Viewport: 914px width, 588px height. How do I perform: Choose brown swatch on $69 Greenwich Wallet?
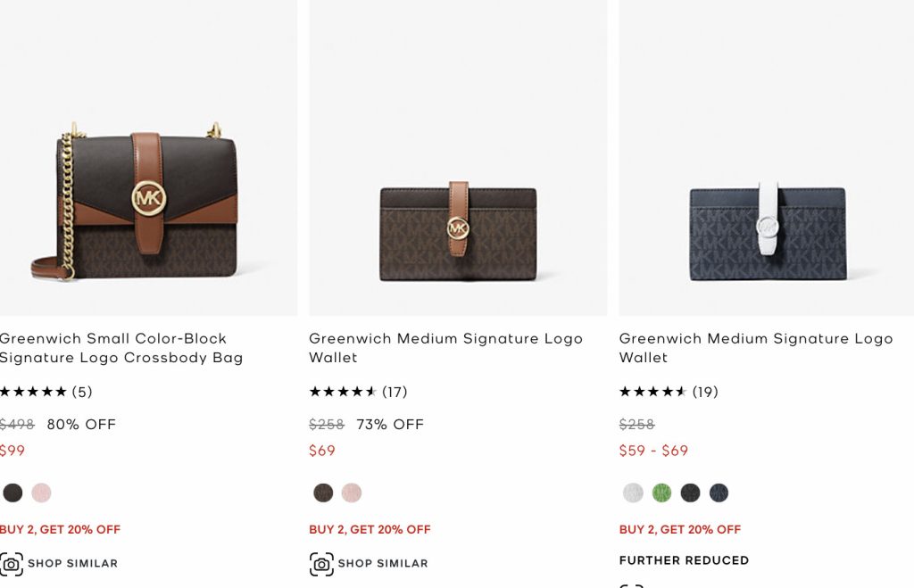[x=323, y=493]
